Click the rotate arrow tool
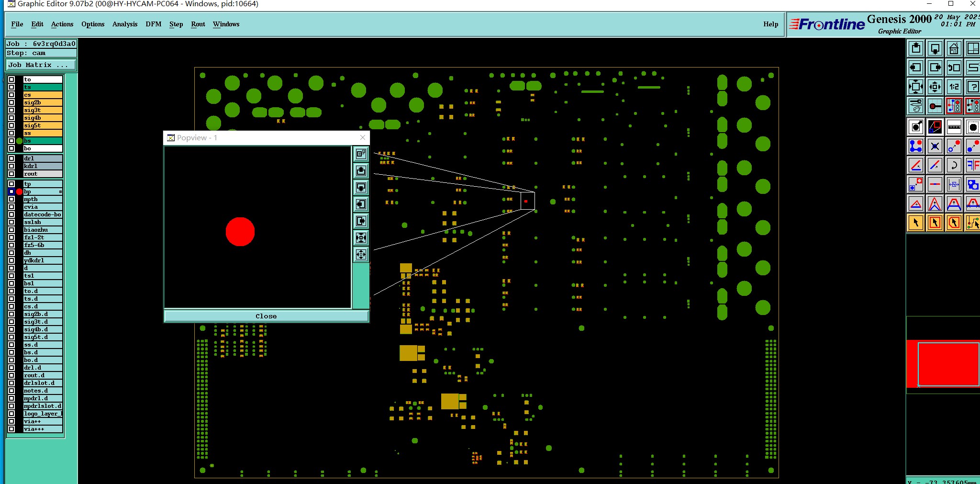The image size is (980, 484). pos(954,165)
